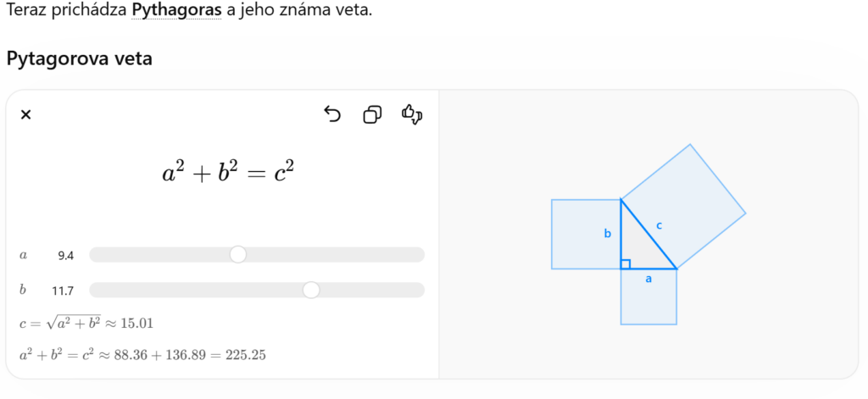Click label c beside the hypotenuse

click(x=659, y=225)
